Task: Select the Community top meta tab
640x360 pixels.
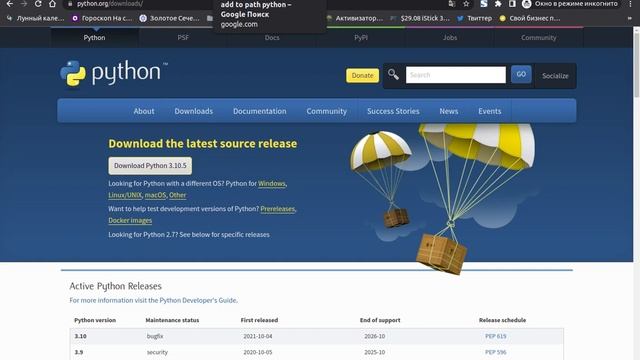Action: (x=538, y=38)
